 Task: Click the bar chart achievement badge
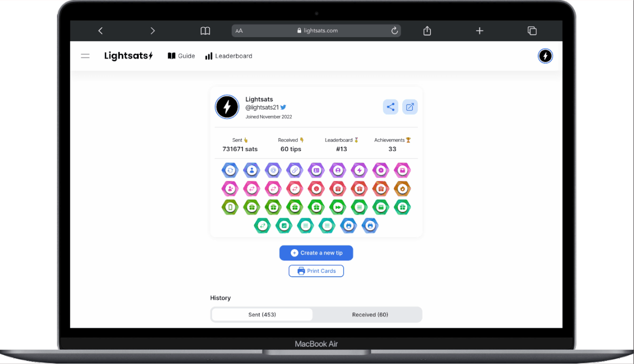(x=284, y=226)
